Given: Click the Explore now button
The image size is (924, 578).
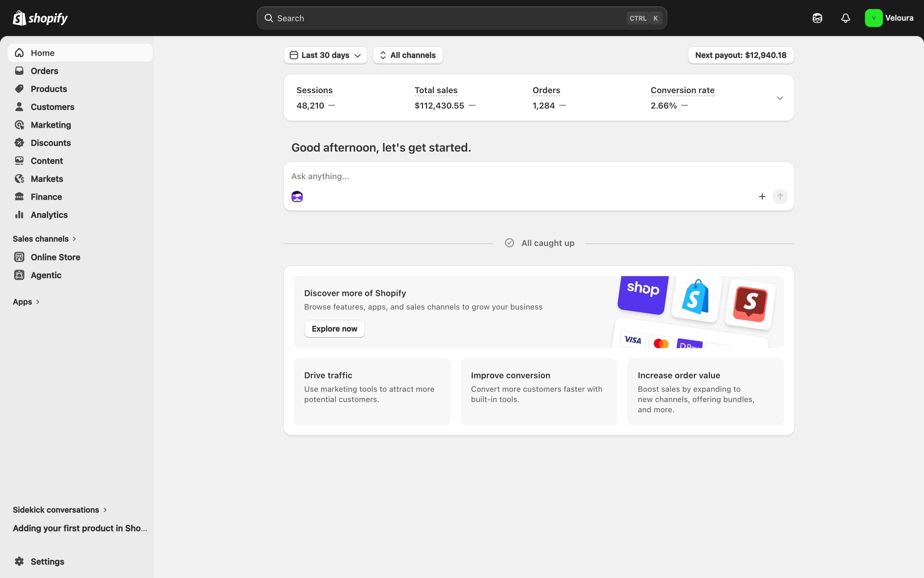Looking at the screenshot, I should (334, 329).
